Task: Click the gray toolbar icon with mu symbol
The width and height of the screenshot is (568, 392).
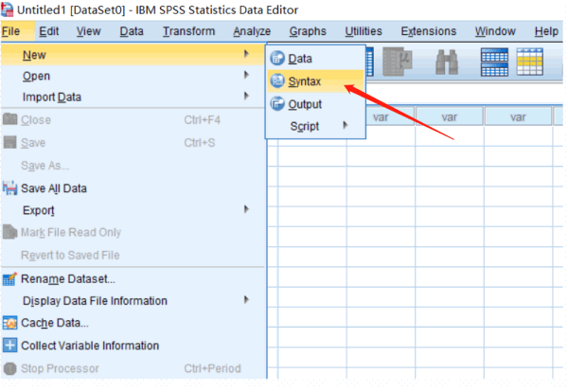Action: click(x=398, y=62)
